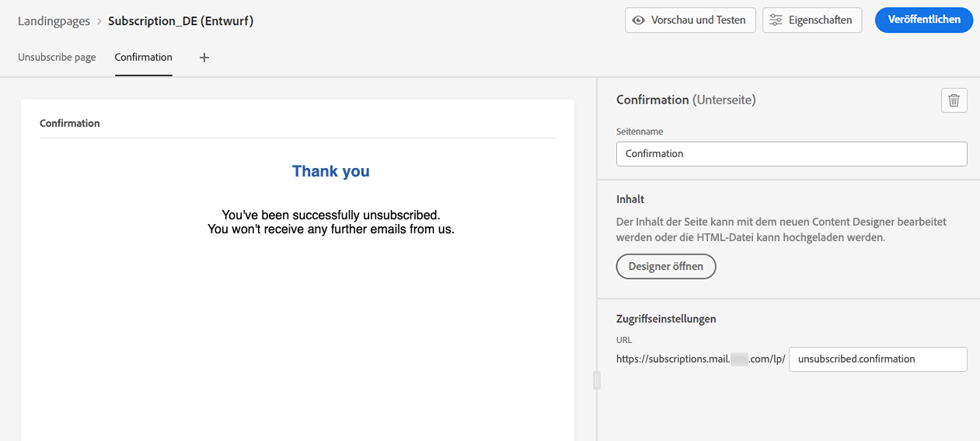Go back to Landingpages in the breadcrumb
The height and width of the screenshot is (441, 980).
pyautogui.click(x=54, y=21)
